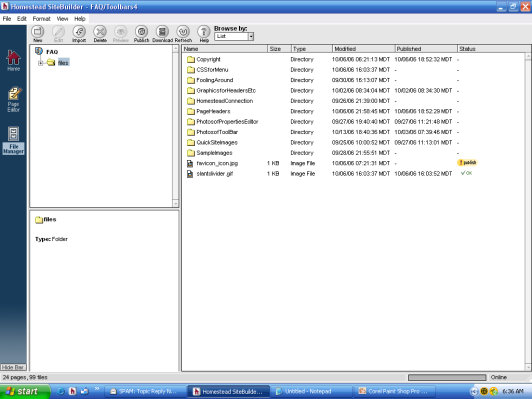
Task: Select the PageHeaders folder icon
Action: click(x=191, y=111)
